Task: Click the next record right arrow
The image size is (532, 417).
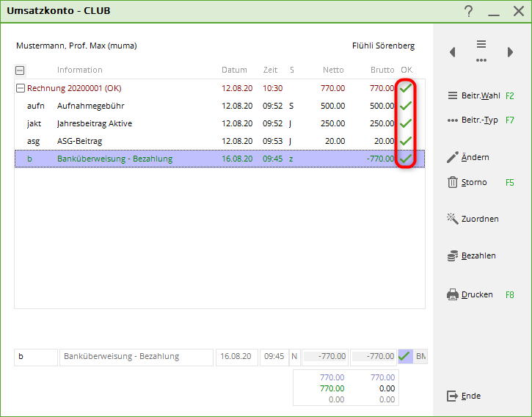Action: (x=510, y=52)
